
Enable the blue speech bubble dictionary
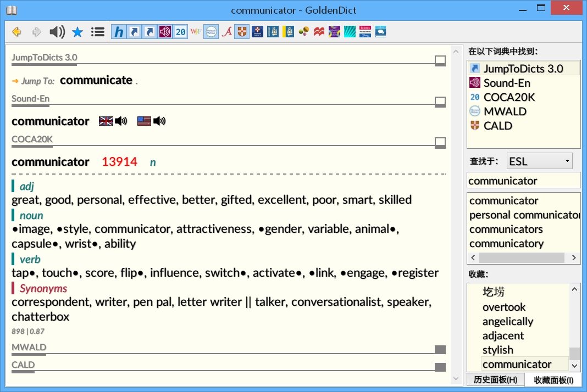(x=380, y=32)
